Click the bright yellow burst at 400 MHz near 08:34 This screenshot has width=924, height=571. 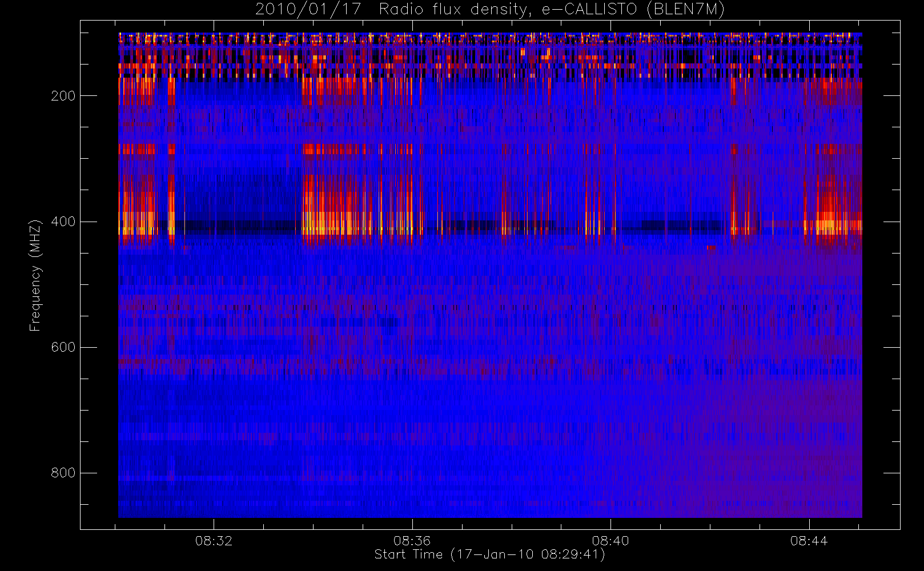[x=320, y=223]
